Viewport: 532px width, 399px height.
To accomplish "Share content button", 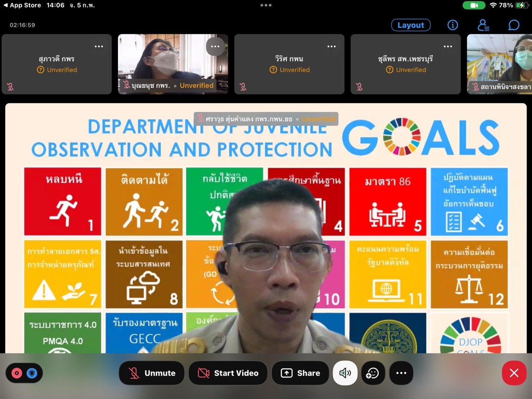I will pyautogui.click(x=301, y=373).
